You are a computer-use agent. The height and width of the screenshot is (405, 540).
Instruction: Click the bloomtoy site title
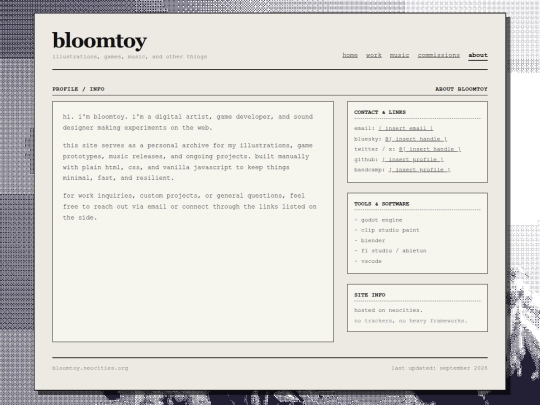tap(100, 41)
